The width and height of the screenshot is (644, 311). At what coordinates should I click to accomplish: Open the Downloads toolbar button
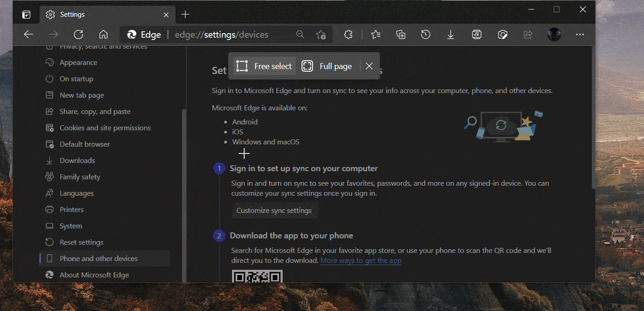(x=451, y=35)
